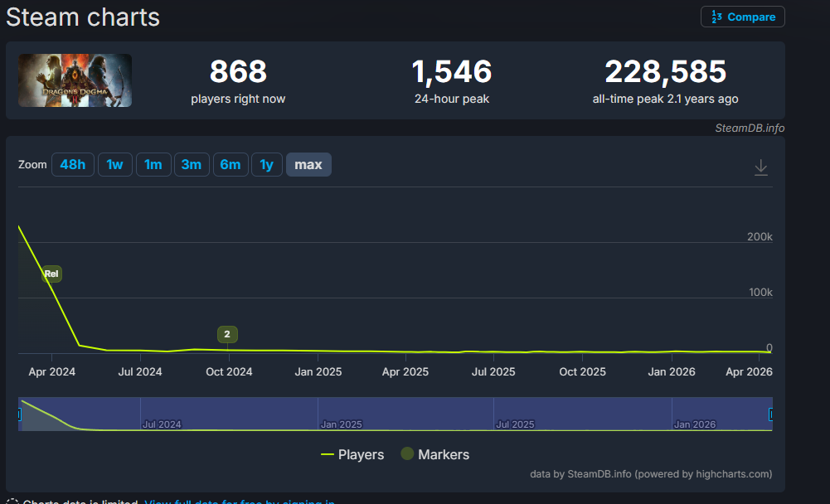Click the Jan 2025 axis label
Viewport: 830px width, 504px height.
click(x=318, y=371)
